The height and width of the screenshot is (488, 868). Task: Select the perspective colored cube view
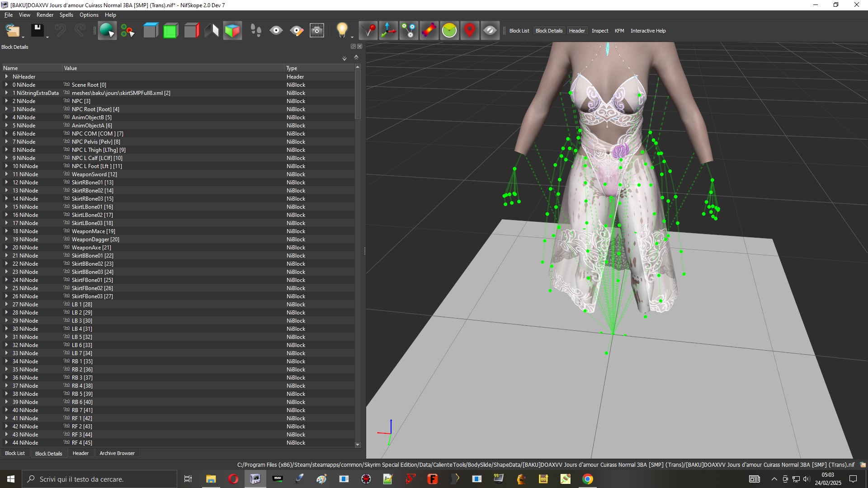232,31
